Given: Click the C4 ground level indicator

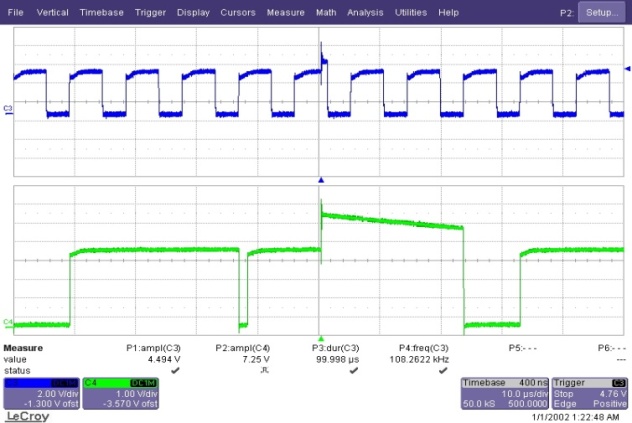Looking at the screenshot, I should [x=8, y=321].
